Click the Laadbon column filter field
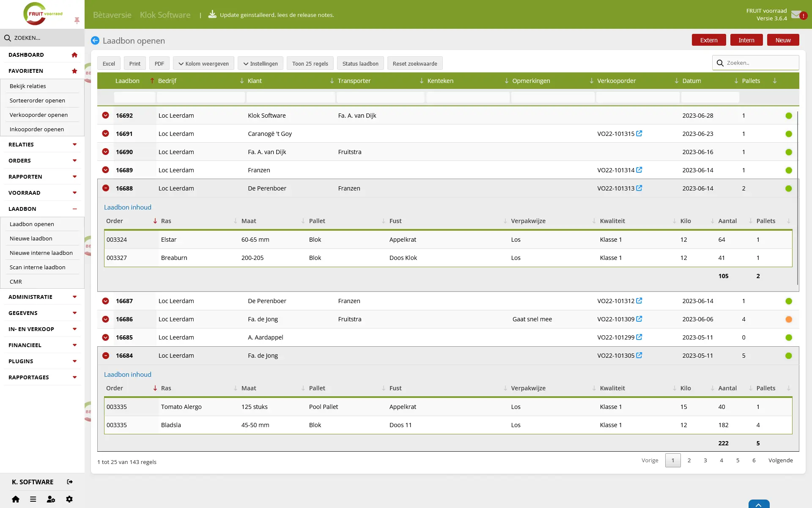This screenshot has height=508, width=812. [134, 97]
